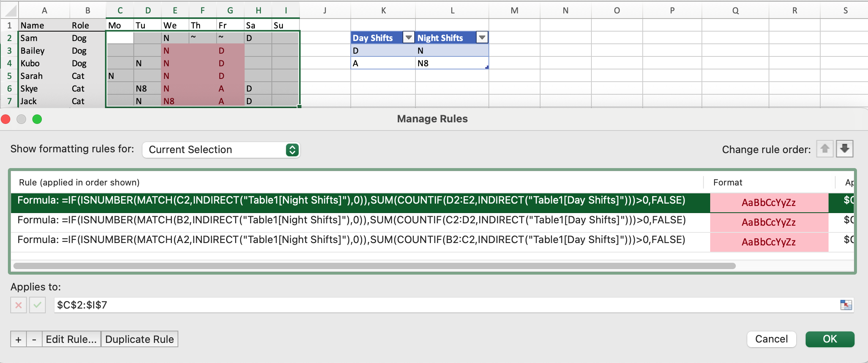This screenshot has width=868, height=363.
Task: Click cell containing Skye
Action: 44,88
